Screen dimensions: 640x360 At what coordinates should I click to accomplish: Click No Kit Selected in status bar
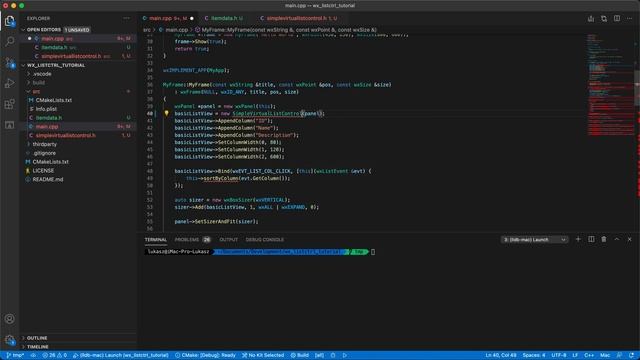click(263, 355)
